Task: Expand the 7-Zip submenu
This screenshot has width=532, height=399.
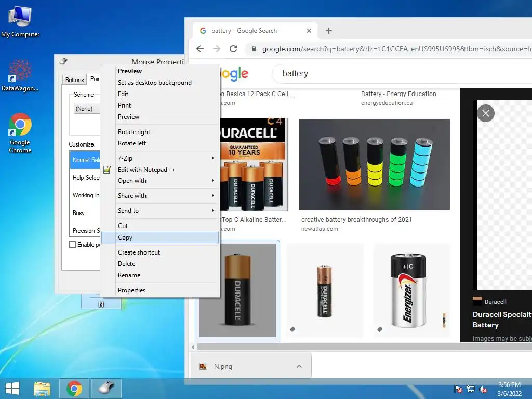Action: (160, 158)
